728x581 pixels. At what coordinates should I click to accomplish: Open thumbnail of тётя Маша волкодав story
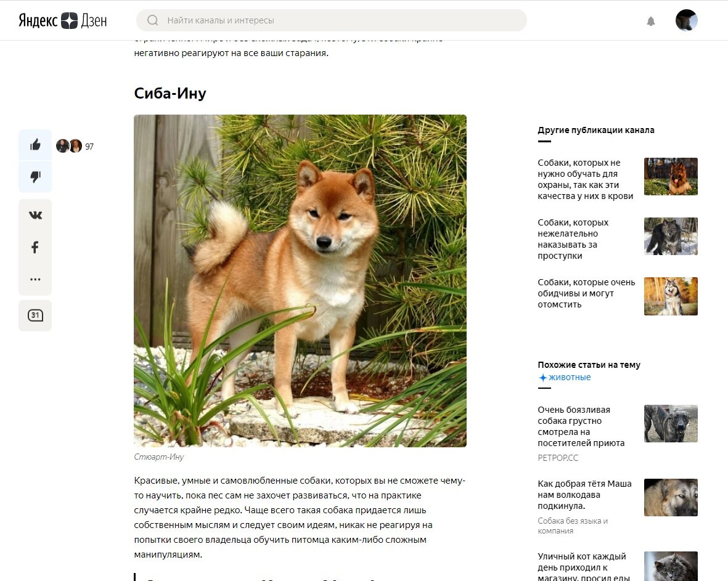pyautogui.click(x=671, y=497)
